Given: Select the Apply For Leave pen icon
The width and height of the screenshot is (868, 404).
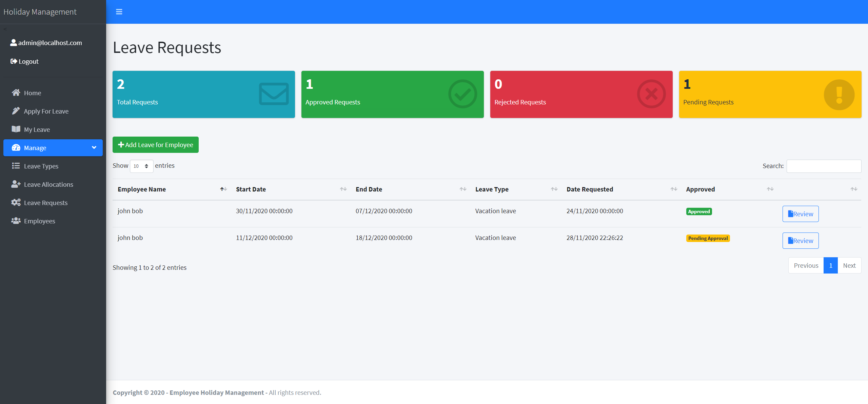Looking at the screenshot, I should coord(16,111).
